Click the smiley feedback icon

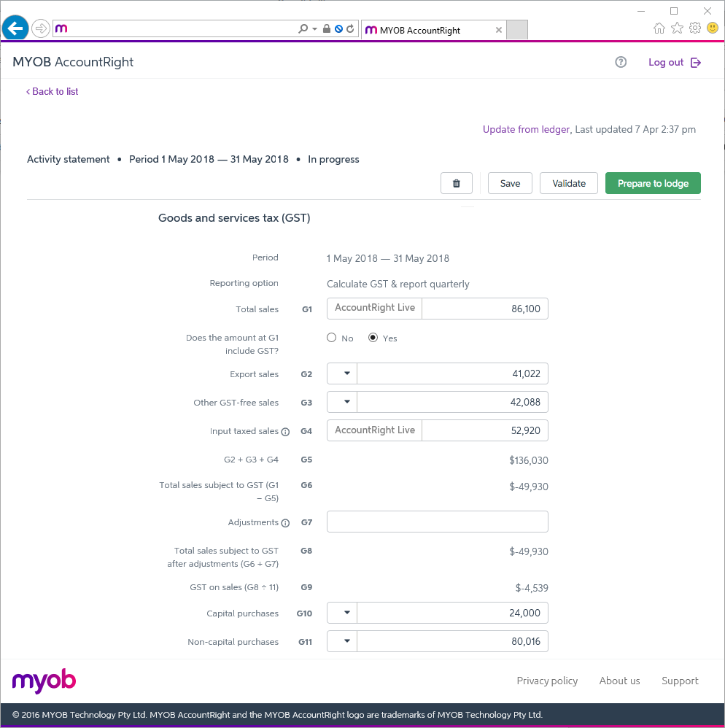coord(712,27)
